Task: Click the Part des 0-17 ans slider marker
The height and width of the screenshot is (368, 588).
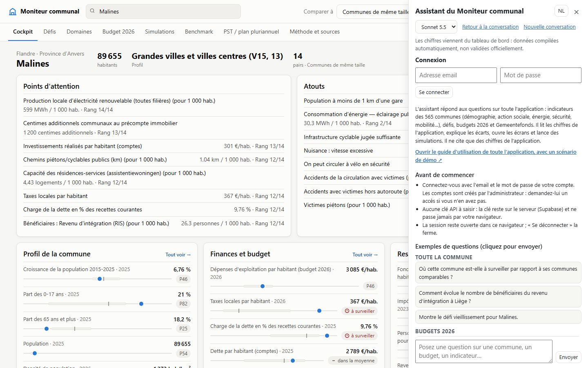Action: pos(141,304)
